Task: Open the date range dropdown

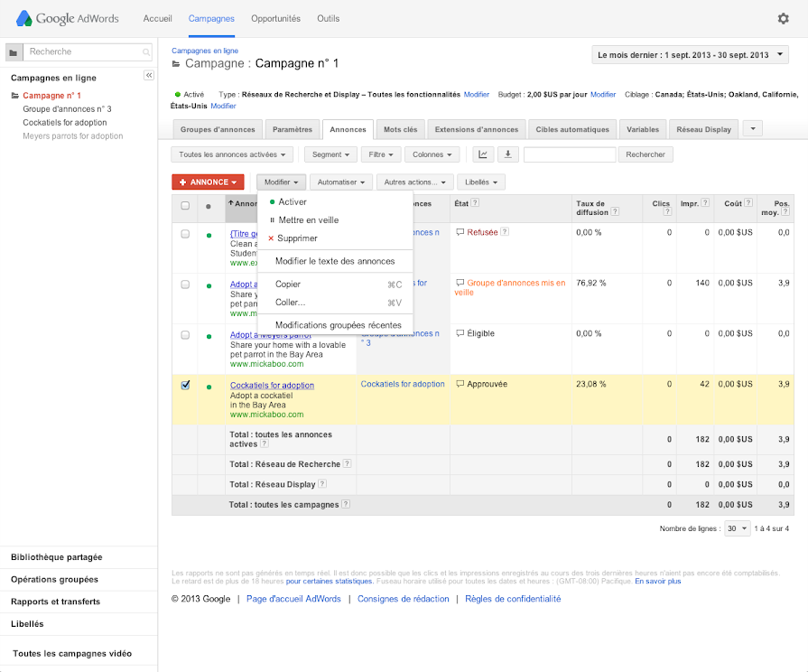Action: [690, 55]
